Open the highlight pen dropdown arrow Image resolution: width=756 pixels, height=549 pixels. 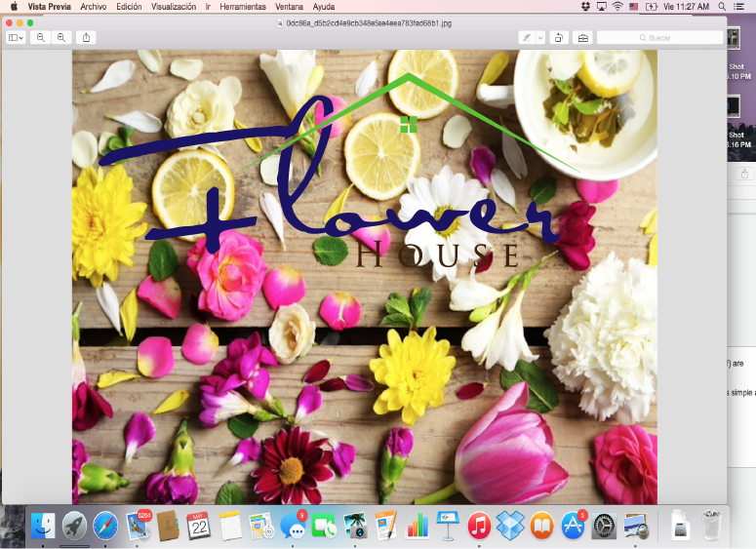(540, 37)
